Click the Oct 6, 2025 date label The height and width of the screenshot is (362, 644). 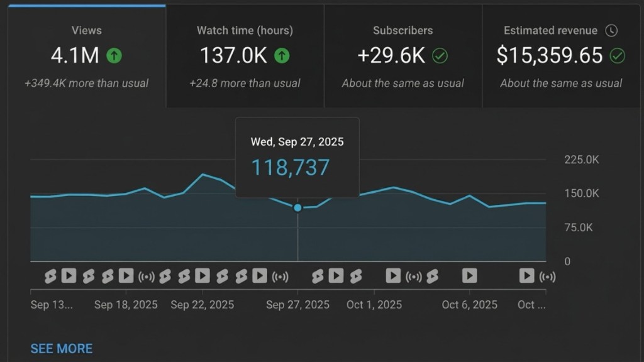[x=469, y=305]
